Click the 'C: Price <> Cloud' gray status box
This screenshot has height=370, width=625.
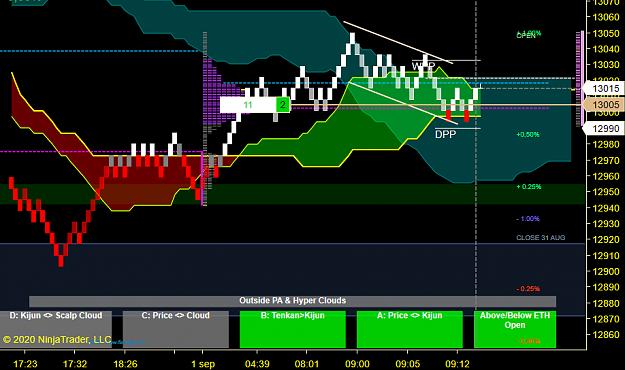pos(176,329)
